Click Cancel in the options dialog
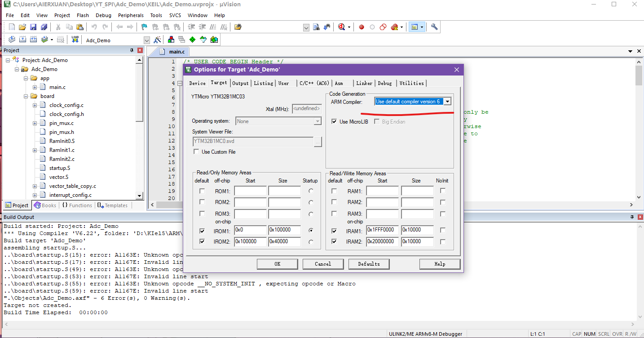Viewport: 644px width, 338px height. [x=323, y=264]
